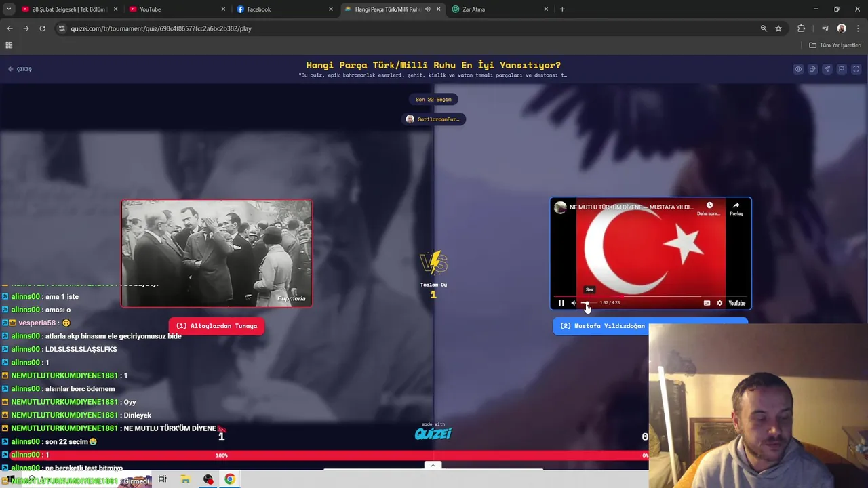Open SarilardanFur... creator profile chip
The height and width of the screenshot is (488, 868).
(x=433, y=119)
